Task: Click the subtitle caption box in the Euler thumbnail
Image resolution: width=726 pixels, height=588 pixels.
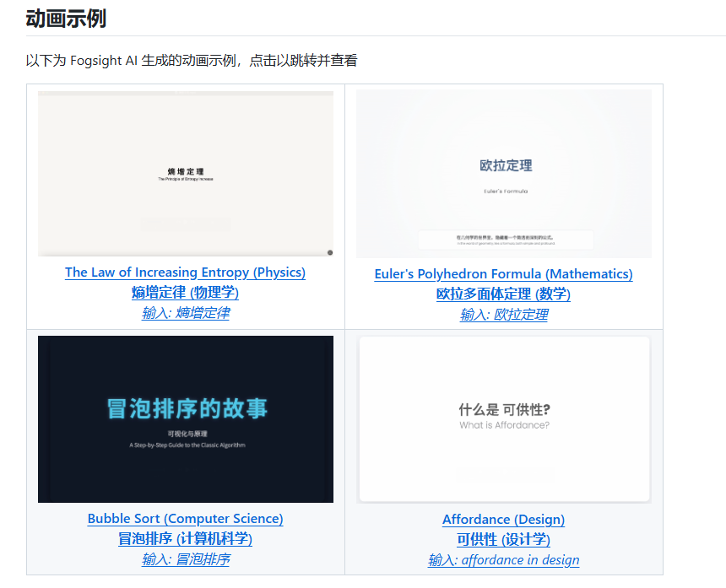Action: [504, 239]
